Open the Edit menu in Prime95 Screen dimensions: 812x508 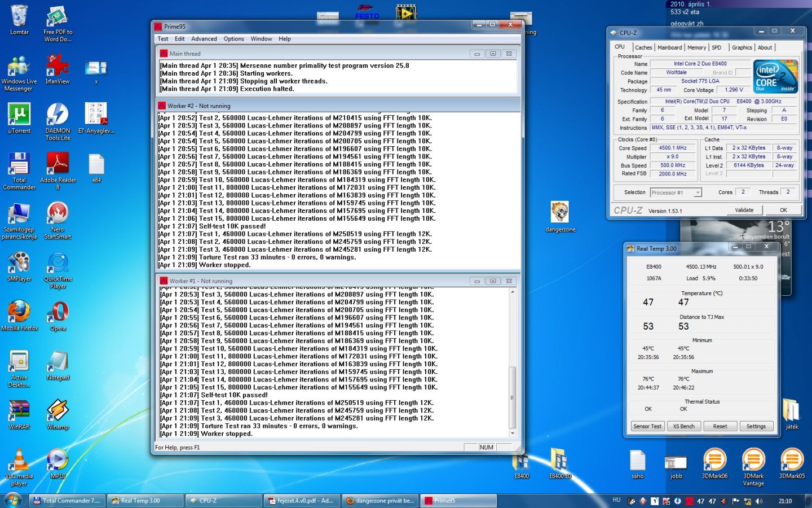(x=180, y=39)
